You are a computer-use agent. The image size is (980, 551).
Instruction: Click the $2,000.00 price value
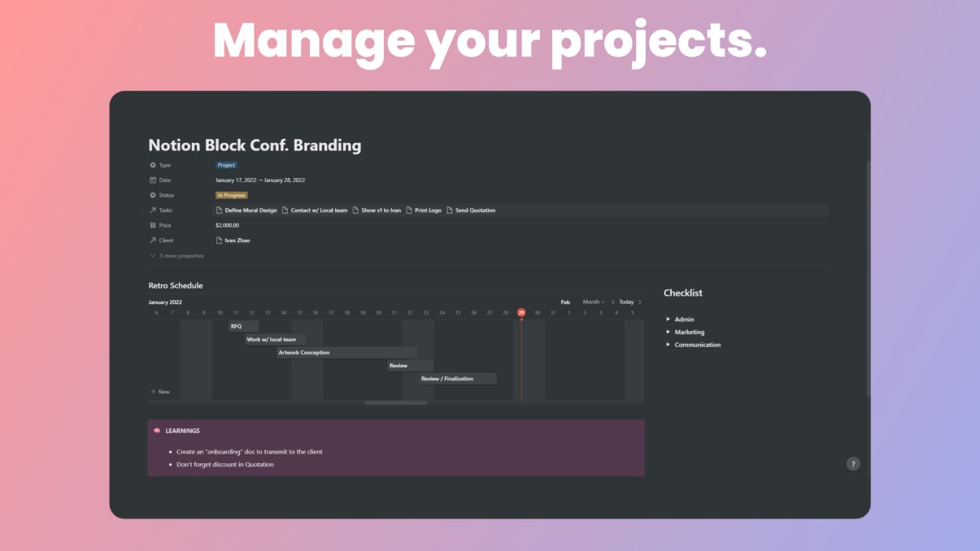pyautogui.click(x=227, y=225)
